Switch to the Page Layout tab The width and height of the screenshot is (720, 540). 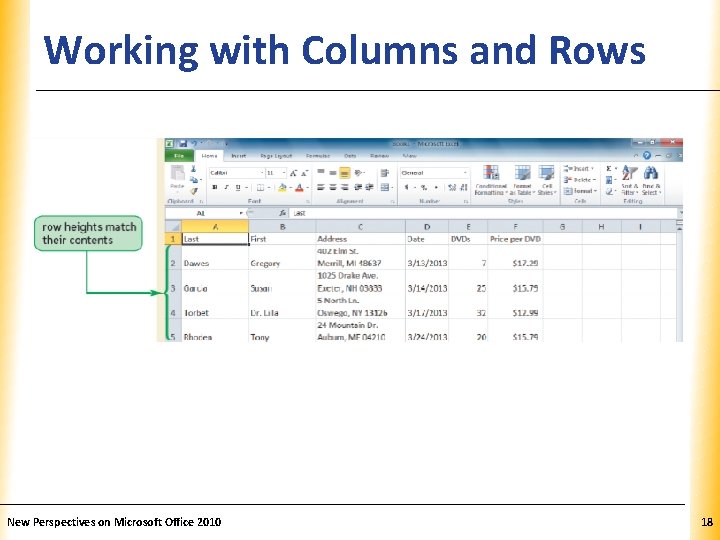(x=276, y=156)
